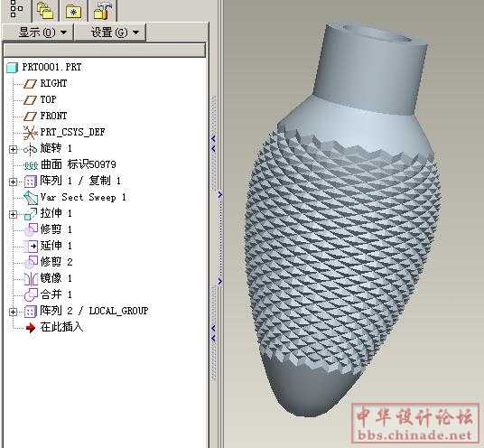Open the favorites tab with star icon
This screenshot has height=448, width=484.
coord(73,11)
